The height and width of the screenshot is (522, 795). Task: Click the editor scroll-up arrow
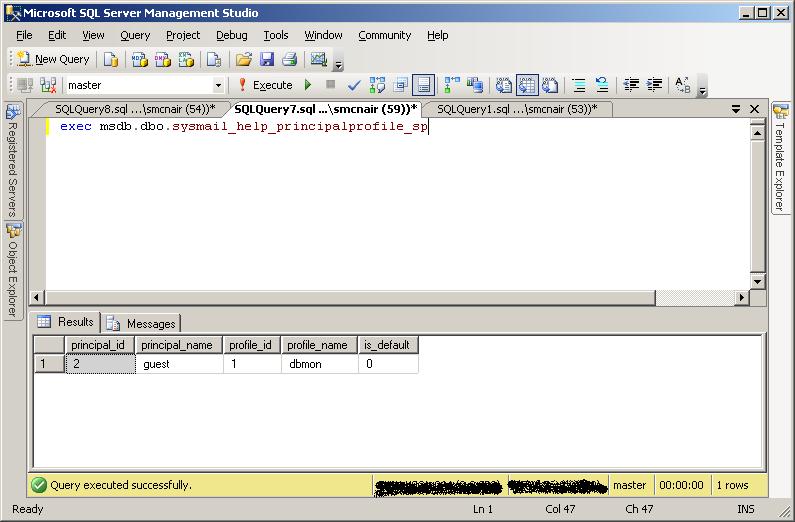pos(757,133)
